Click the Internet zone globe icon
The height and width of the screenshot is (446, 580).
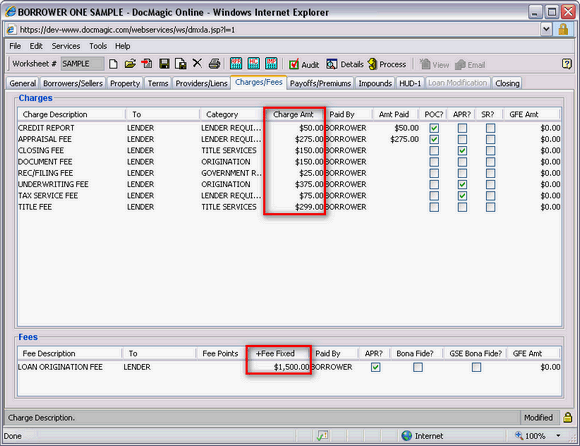[x=407, y=436]
